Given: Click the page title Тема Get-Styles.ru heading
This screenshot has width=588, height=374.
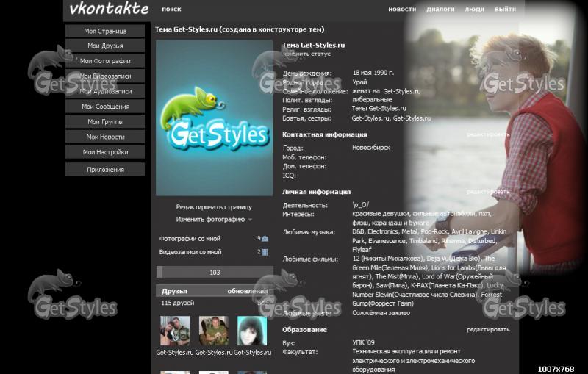Looking at the screenshot, I should pos(240,29).
